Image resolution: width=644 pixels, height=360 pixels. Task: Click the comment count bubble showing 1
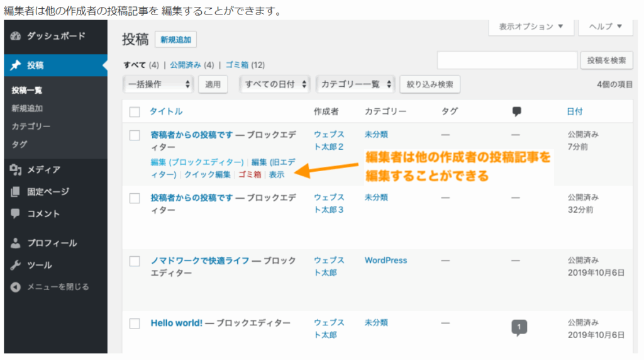click(519, 328)
